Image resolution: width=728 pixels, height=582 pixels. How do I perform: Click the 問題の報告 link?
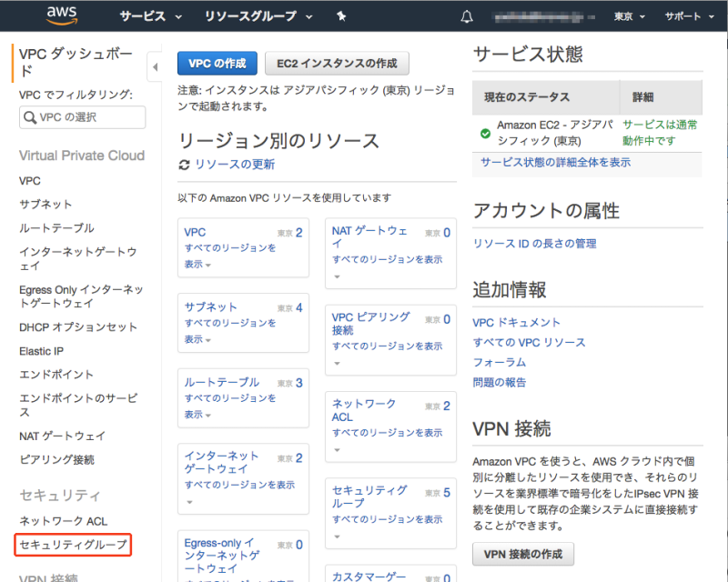tap(499, 382)
